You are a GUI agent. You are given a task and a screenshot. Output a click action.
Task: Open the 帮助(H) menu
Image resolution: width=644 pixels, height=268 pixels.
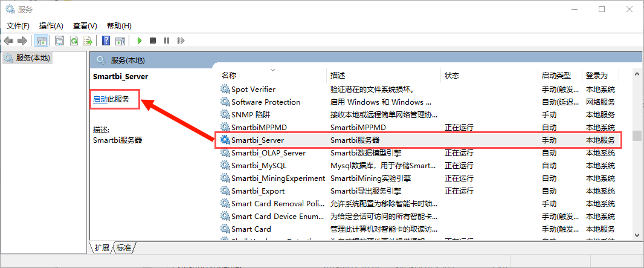[119, 26]
